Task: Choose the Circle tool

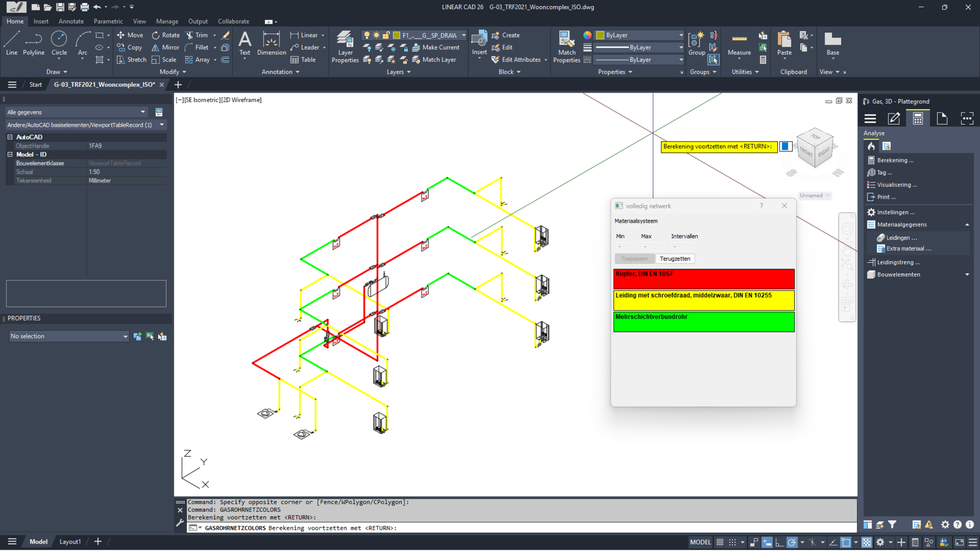Action: [x=59, y=44]
